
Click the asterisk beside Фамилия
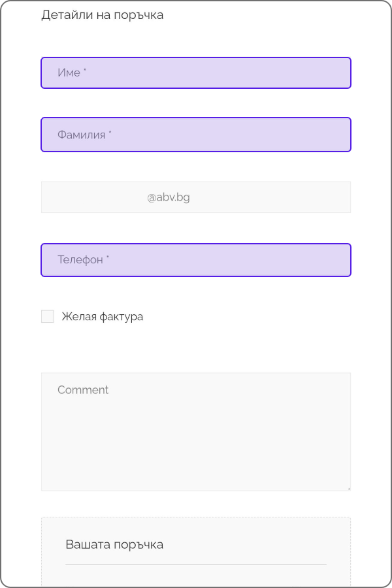coord(110,133)
